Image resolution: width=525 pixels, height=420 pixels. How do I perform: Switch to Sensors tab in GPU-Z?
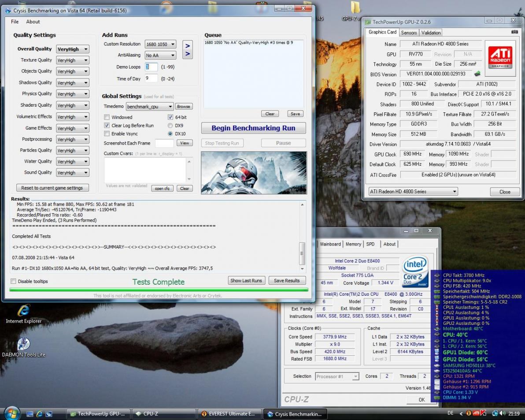click(x=409, y=33)
